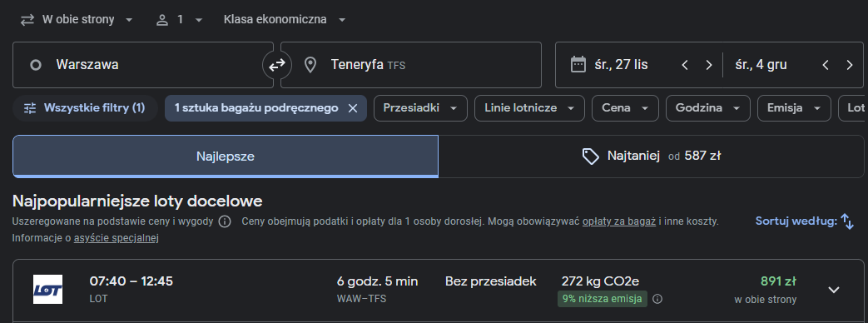Image resolution: width=868 pixels, height=323 pixels.
Task: Open the 'Linie lotnicze' filter dropdown
Action: click(x=529, y=108)
